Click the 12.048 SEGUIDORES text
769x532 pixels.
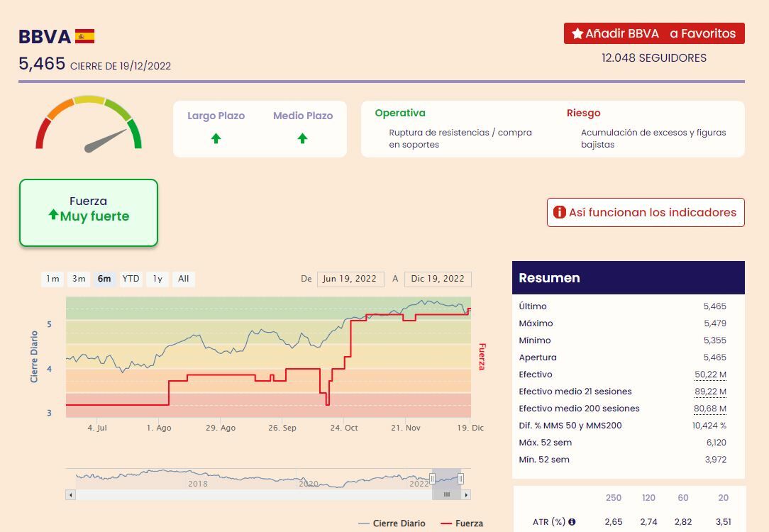[x=654, y=58]
